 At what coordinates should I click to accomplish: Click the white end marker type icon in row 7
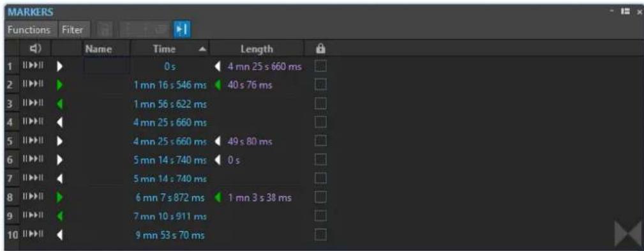60,179
